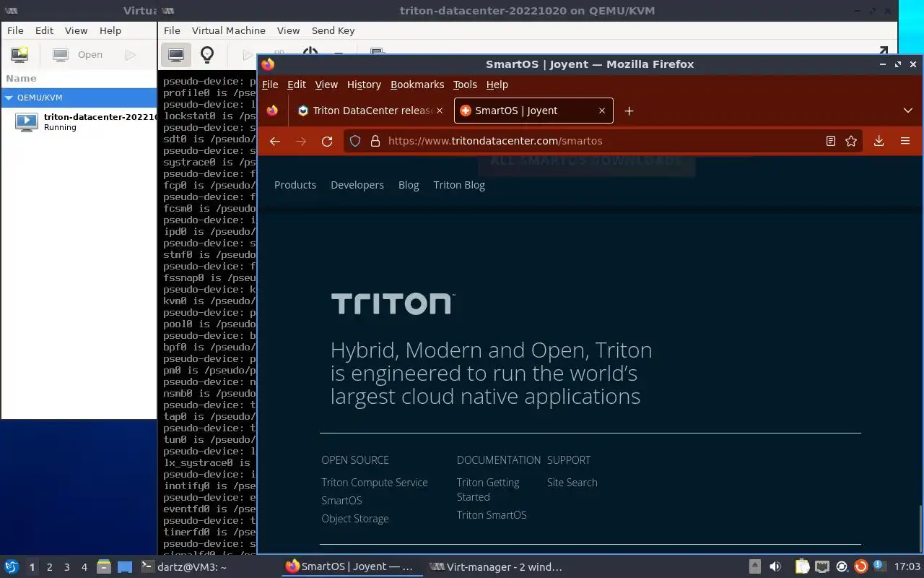
Task: Click the URL address field
Action: pyautogui.click(x=603, y=141)
